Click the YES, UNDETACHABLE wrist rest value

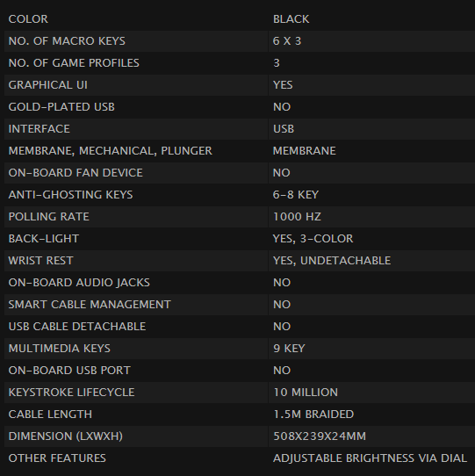click(332, 261)
